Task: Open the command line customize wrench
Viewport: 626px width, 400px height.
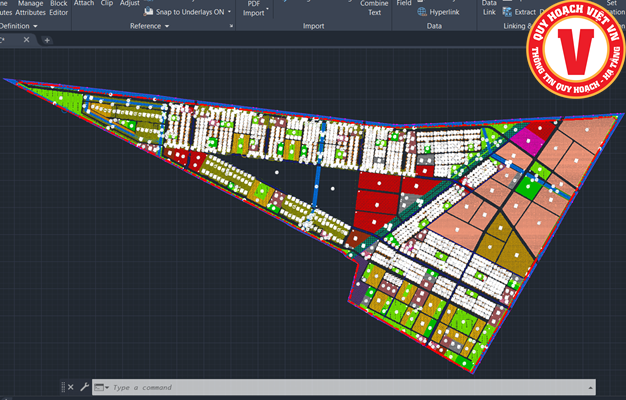Action: (x=85, y=387)
